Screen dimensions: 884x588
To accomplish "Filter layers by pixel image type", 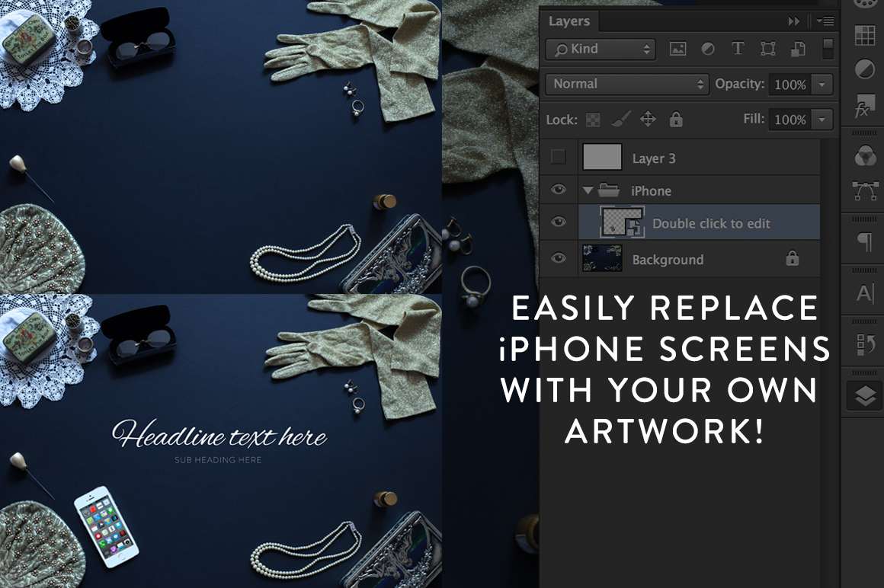I will pos(677,50).
